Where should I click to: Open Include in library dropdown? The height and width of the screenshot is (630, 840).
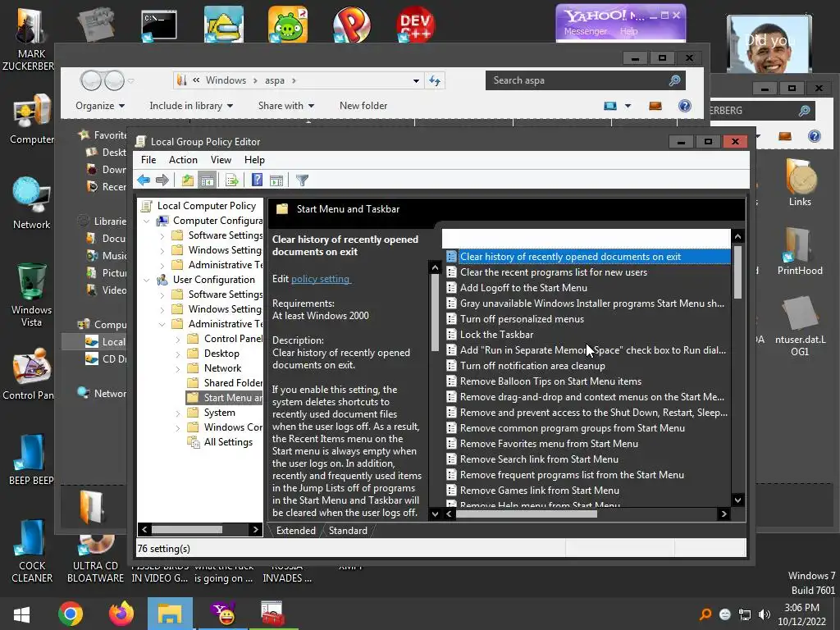(191, 106)
